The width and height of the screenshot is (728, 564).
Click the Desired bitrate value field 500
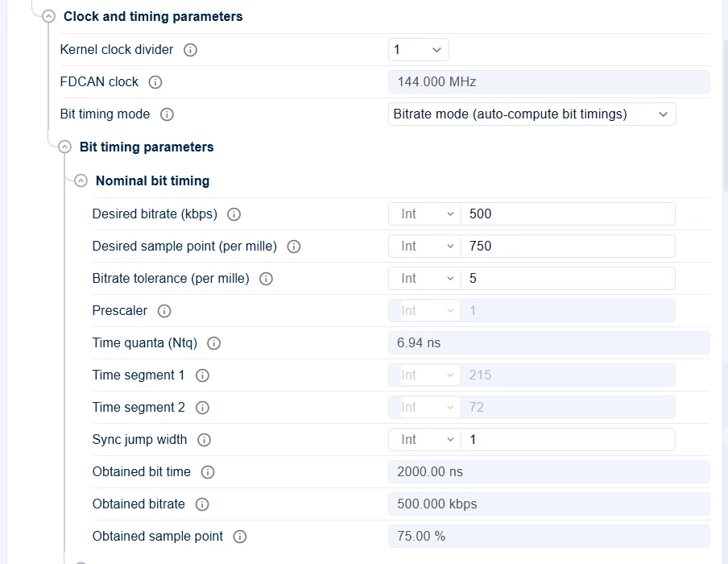coord(568,214)
